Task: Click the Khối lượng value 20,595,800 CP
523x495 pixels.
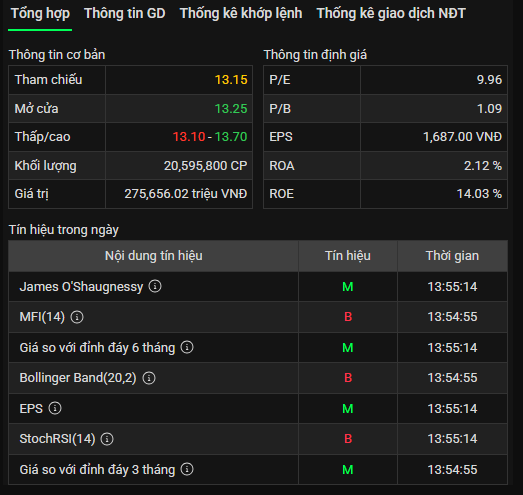Action: 205,166
